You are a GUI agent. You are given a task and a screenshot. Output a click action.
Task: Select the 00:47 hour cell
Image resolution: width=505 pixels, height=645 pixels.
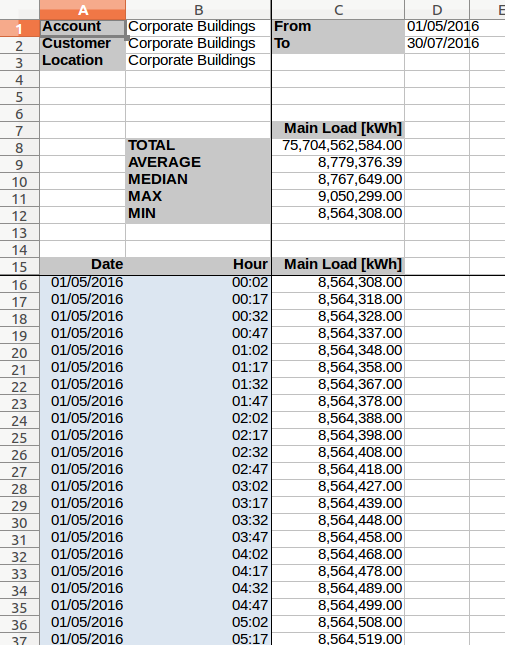click(x=198, y=333)
